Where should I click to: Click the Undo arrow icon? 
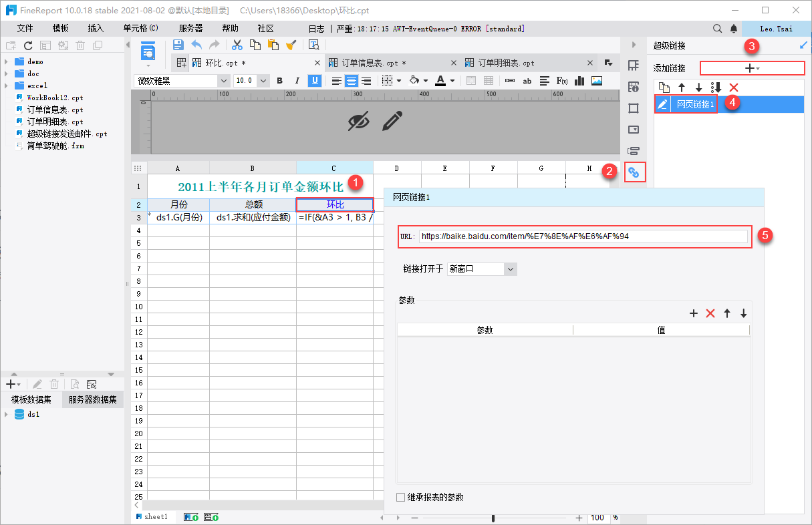pos(196,45)
